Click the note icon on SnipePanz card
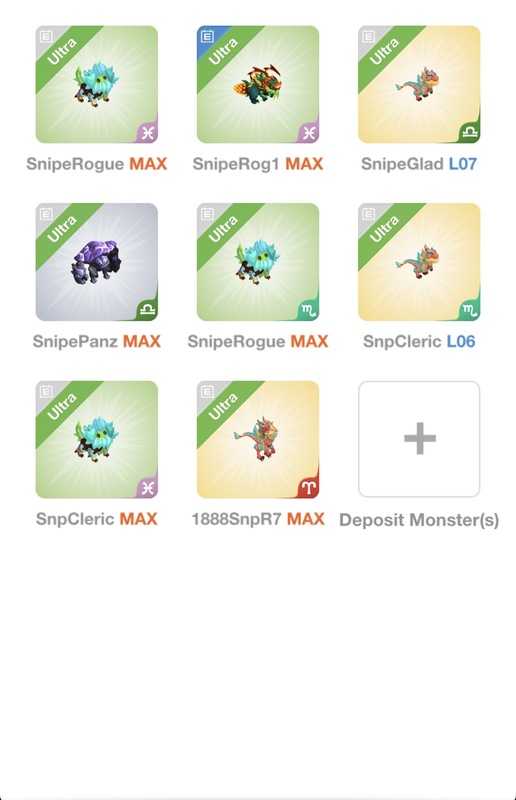Screen dimensions: 516x800 pos(46,214)
